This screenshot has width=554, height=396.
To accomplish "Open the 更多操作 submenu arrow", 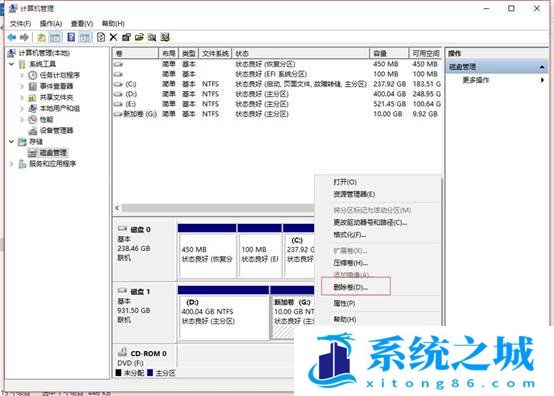I will [x=542, y=80].
